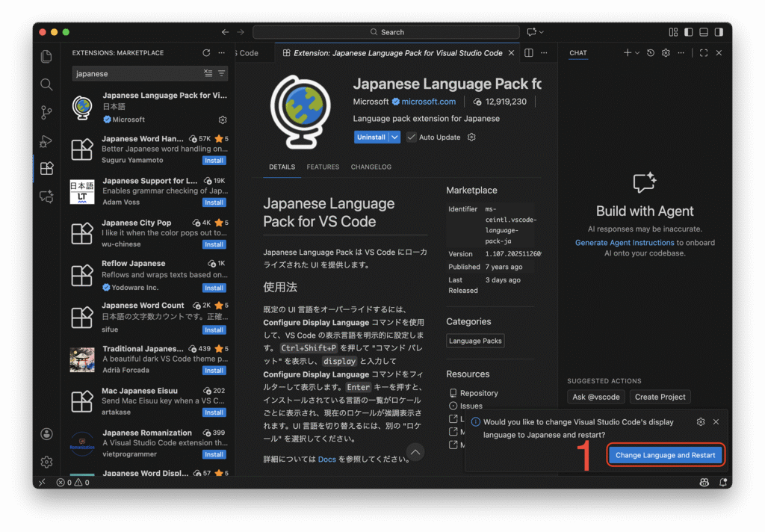Click Change Language and Restart button
Viewport: 765px width, 532px height.
(665, 455)
